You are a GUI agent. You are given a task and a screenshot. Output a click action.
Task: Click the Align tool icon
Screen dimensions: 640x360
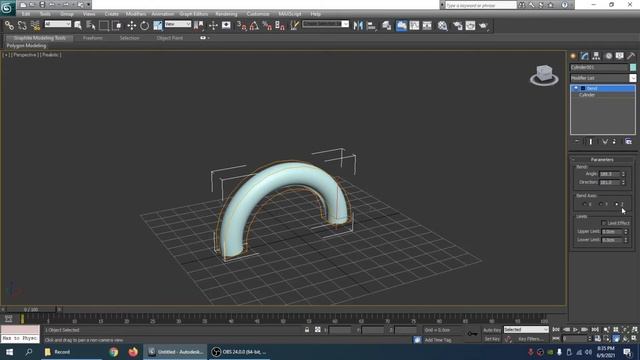coord(371,26)
